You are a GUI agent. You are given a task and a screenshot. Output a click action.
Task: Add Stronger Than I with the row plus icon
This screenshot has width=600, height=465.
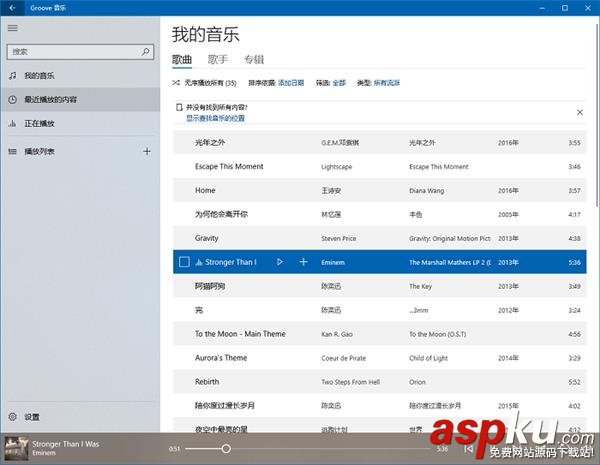click(303, 262)
